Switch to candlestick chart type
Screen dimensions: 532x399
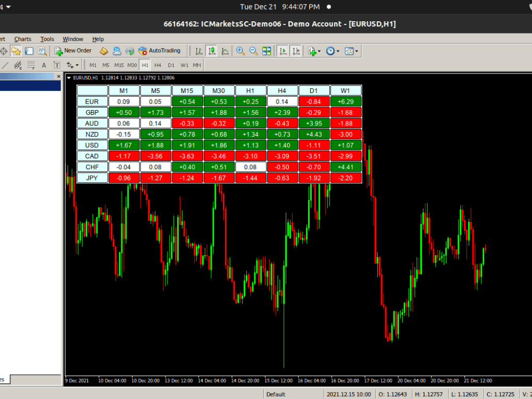tap(212, 51)
